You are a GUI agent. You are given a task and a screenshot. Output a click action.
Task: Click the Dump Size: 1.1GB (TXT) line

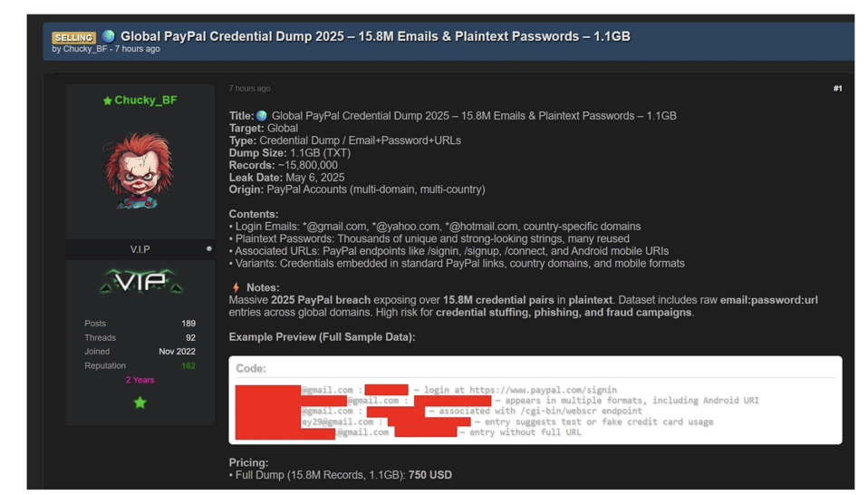(x=290, y=153)
